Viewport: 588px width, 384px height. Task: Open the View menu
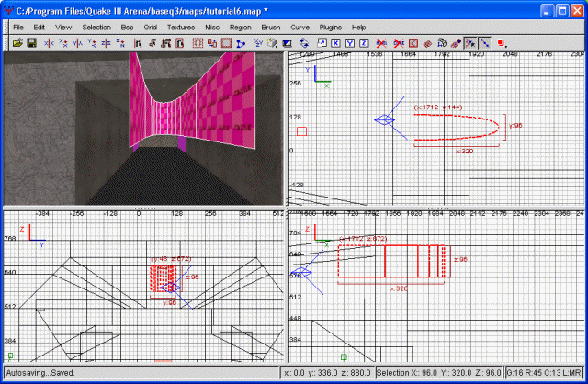(63, 28)
